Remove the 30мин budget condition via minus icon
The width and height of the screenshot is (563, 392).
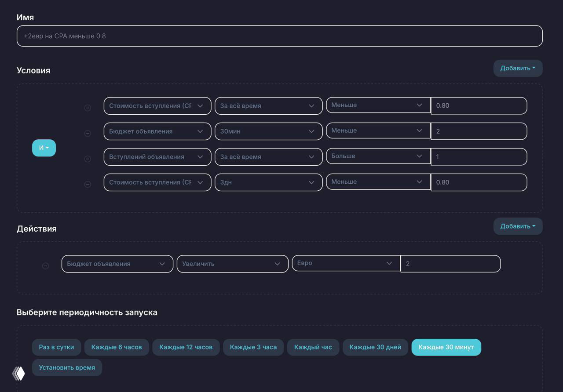pos(88,133)
